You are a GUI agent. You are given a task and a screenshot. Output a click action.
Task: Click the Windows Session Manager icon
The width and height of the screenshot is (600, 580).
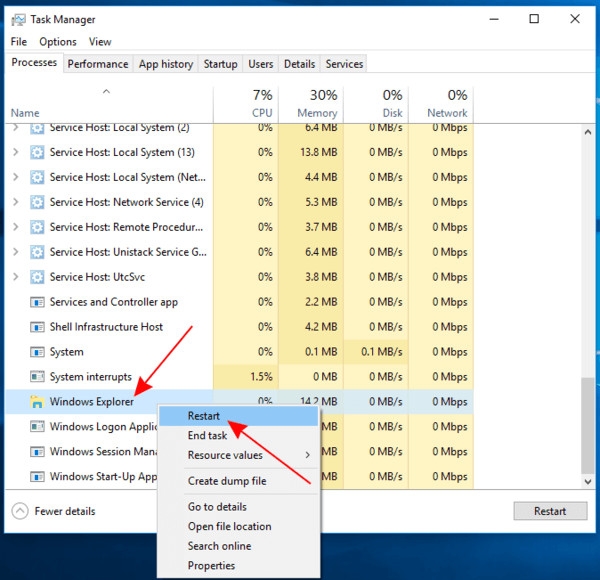tap(37, 451)
